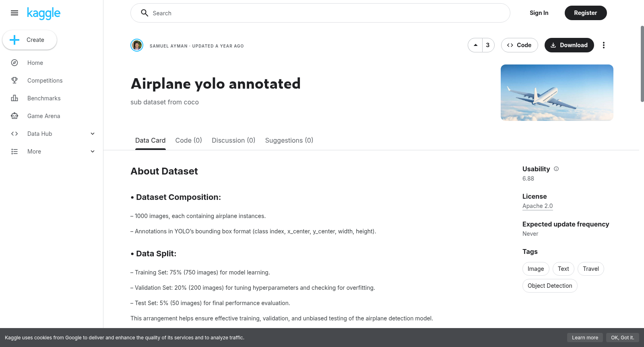644x347 pixels.
Task: Click the Search input field
Action: (320, 13)
